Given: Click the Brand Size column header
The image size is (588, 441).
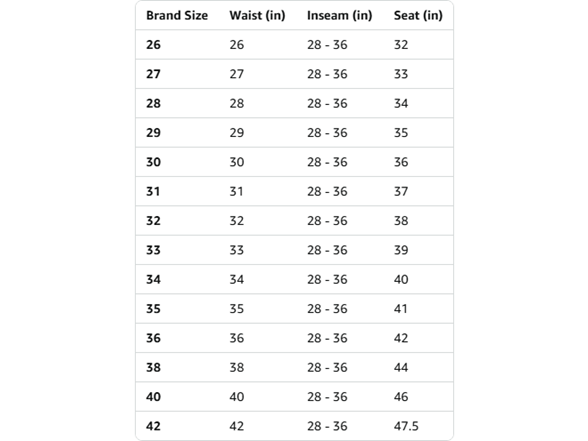Looking at the screenshot, I should [x=177, y=15].
